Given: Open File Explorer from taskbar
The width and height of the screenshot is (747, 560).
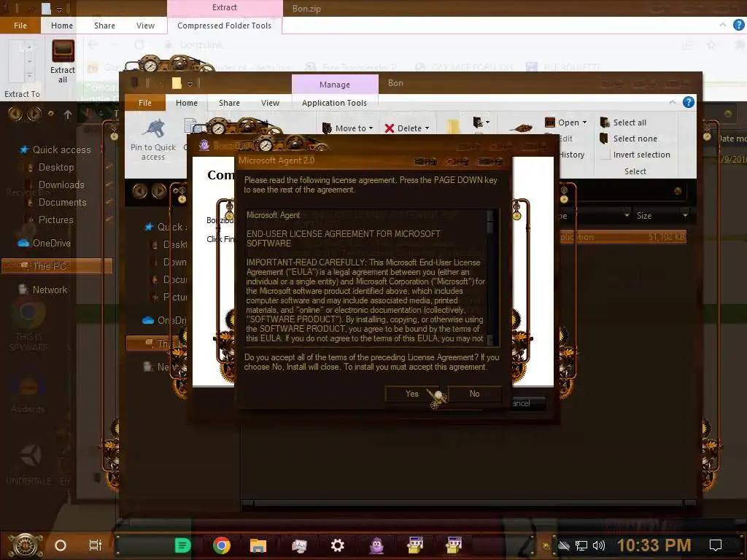Looking at the screenshot, I should [x=258, y=545].
